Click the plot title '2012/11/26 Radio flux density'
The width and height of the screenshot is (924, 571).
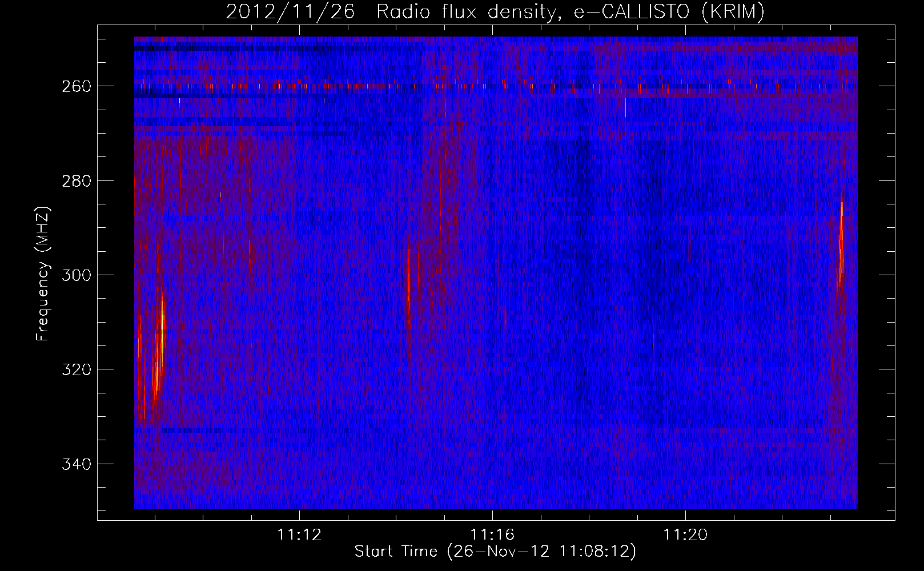495,11
